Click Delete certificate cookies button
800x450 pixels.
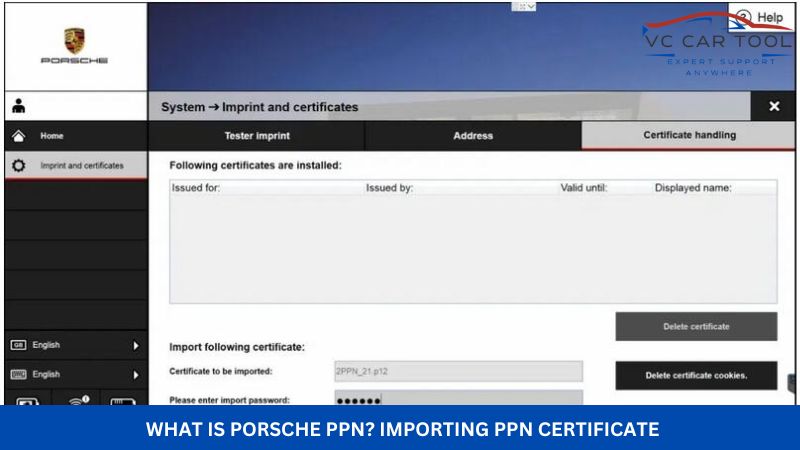point(696,376)
